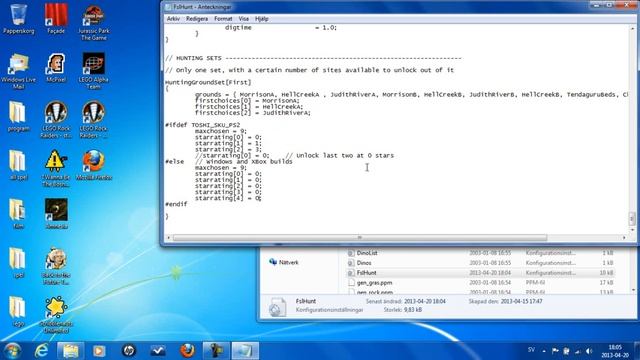Open the Redigera menu in Notepad
The image size is (640, 360).
pyautogui.click(x=197, y=19)
